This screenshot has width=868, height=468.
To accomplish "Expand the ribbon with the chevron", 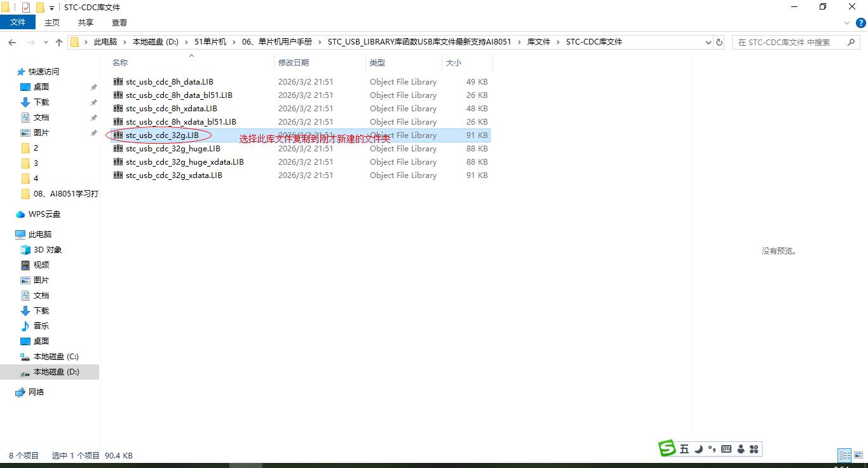I will tap(846, 23).
